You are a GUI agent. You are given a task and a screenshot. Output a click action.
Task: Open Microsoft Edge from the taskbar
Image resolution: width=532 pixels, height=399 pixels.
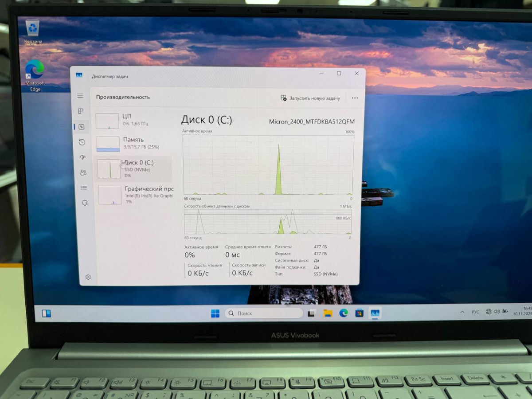344,313
